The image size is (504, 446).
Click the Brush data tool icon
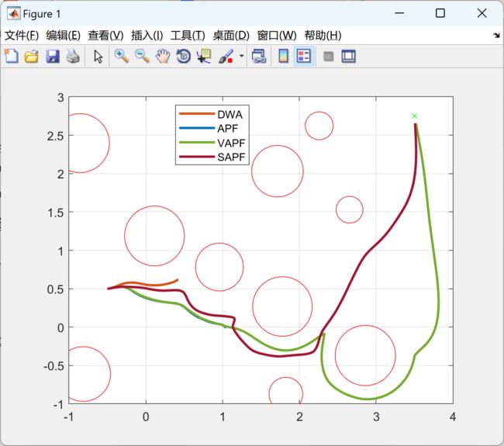pyautogui.click(x=226, y=57)
